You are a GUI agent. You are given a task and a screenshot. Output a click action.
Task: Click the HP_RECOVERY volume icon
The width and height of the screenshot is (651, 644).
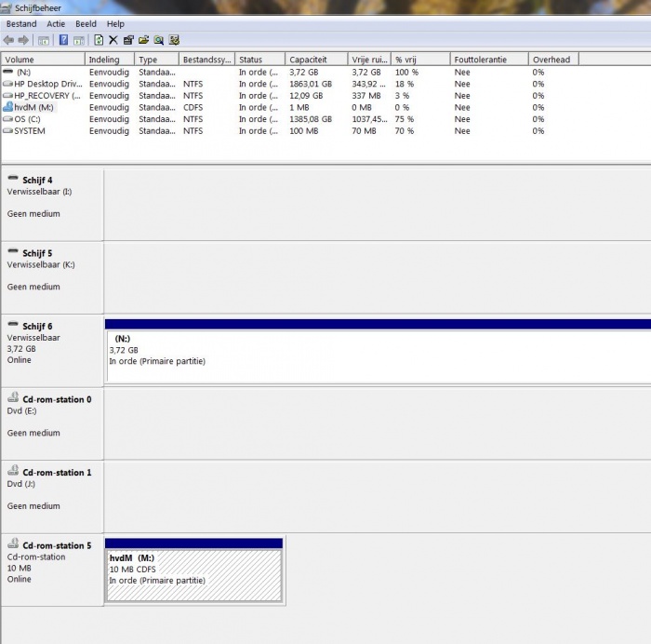tap(7, 95)
